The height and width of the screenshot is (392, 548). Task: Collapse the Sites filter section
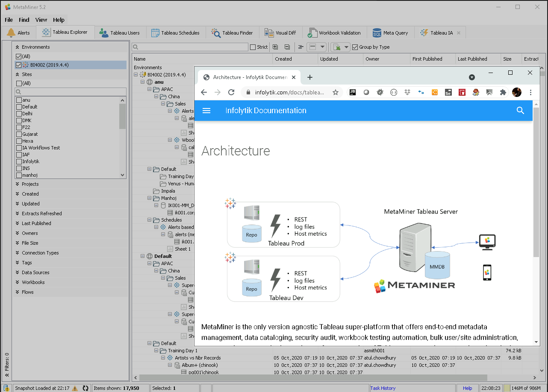(18, 74)
